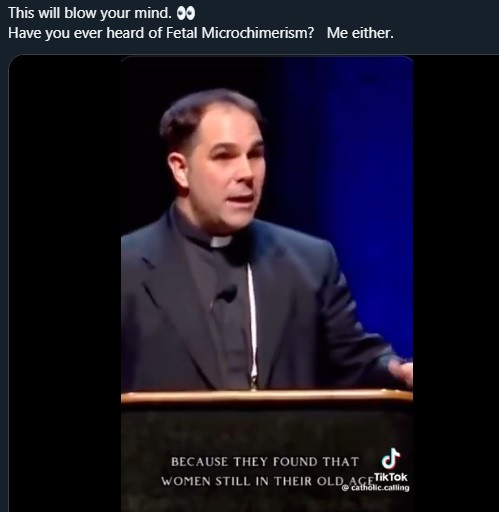This screenshot has width=499, height=512.
Task: Click the TikTok wordmark watermark
Action: point(391,477)
